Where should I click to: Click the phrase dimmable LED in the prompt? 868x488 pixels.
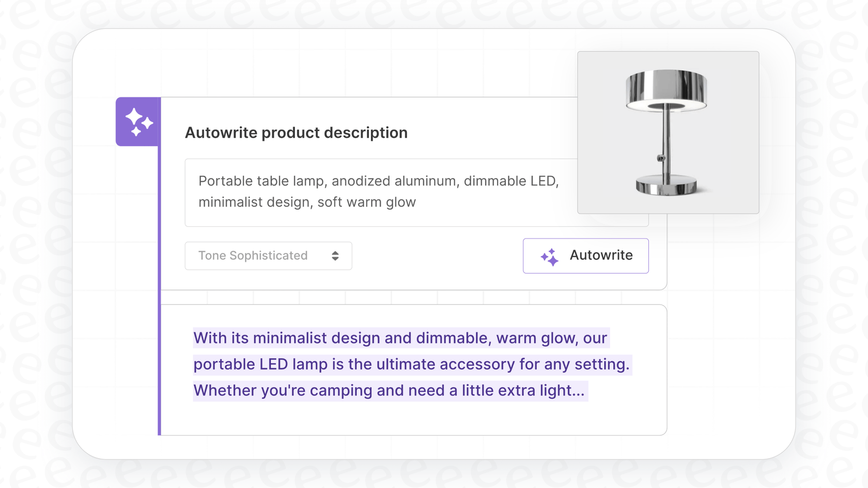pyautogui.click(x=512, y=181)
